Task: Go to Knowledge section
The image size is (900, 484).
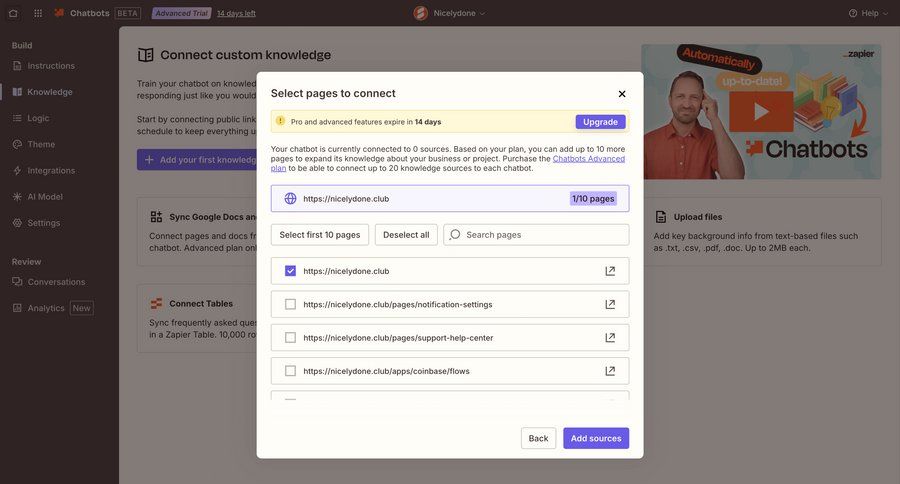Action: 50,92
